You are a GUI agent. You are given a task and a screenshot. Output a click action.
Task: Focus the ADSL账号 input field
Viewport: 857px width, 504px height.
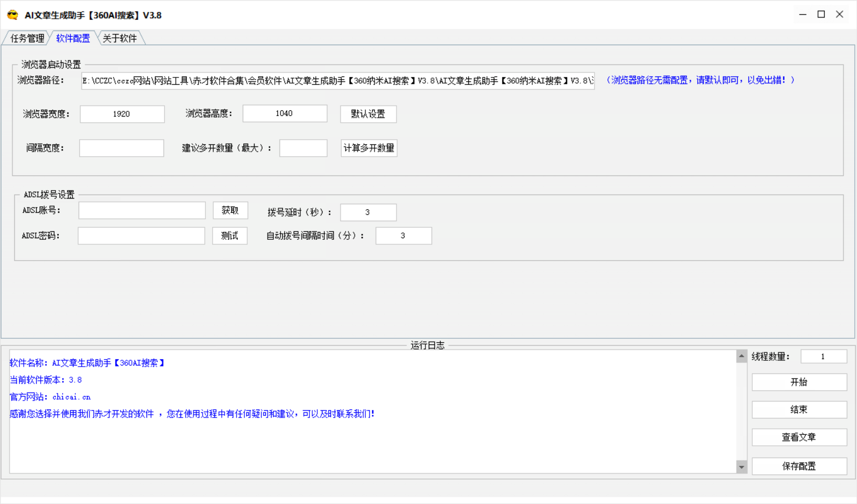click(x=142, y=210)
